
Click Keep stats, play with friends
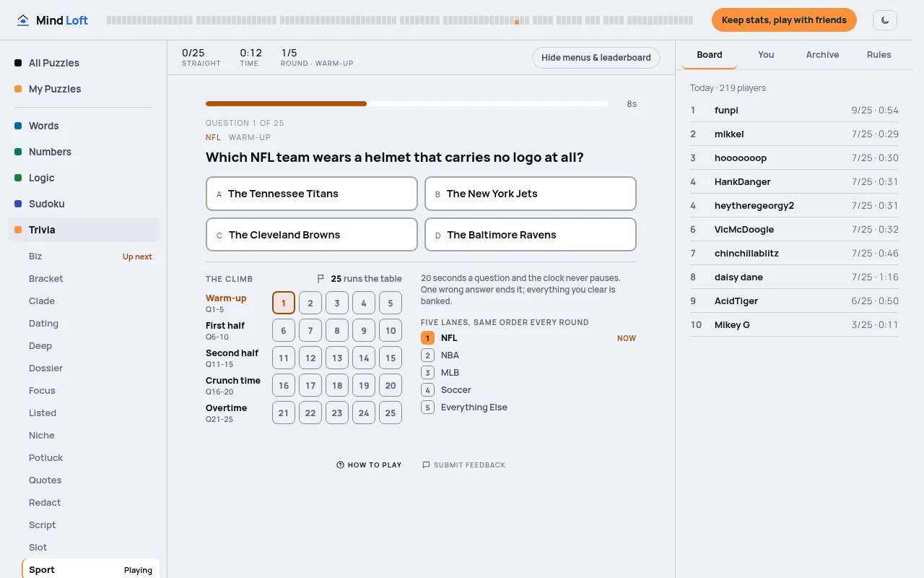pos(784,20)
